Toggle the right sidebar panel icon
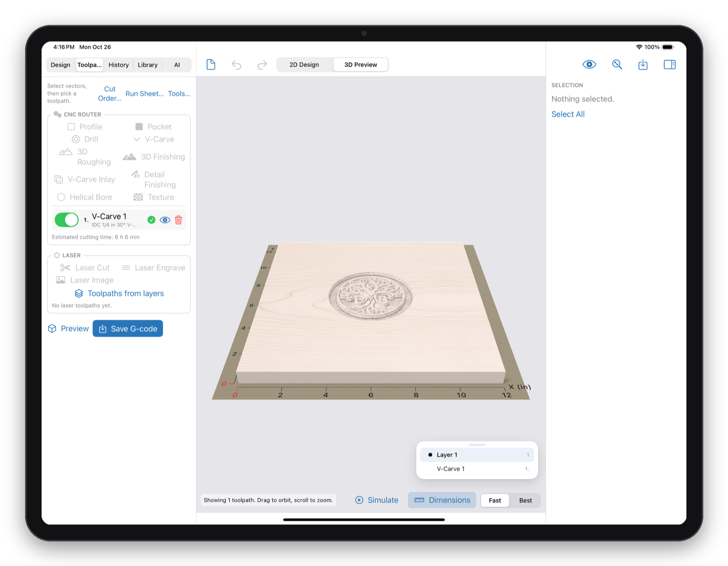This screenshot has width=728, height=566. tap(670, 65)
